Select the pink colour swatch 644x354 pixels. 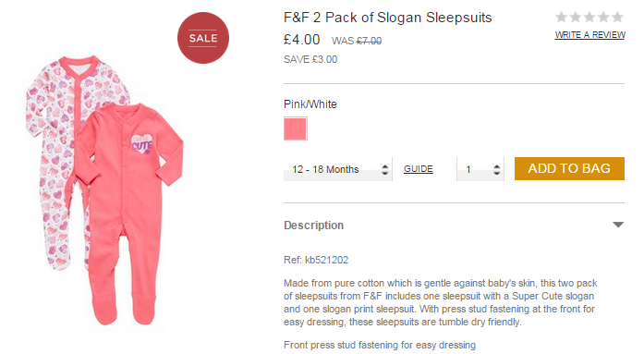tap(296, 128)
